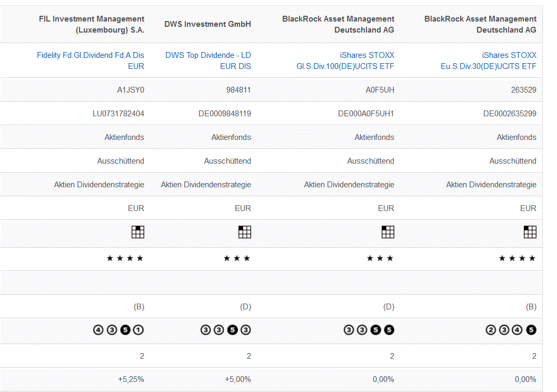This screenshot has width=557, height=392.
Task: Click the FIL Investment Management (Luxembourg) S.A. header
Action: [x=92, y=24]
